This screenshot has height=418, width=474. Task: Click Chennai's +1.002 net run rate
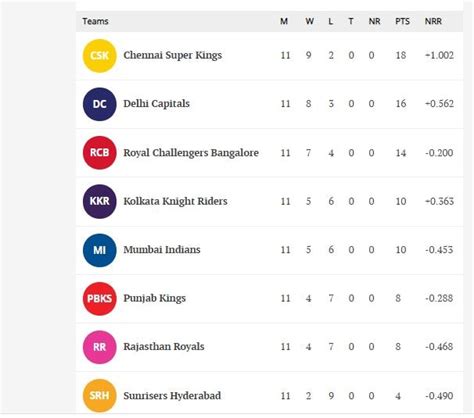[439, 55]
